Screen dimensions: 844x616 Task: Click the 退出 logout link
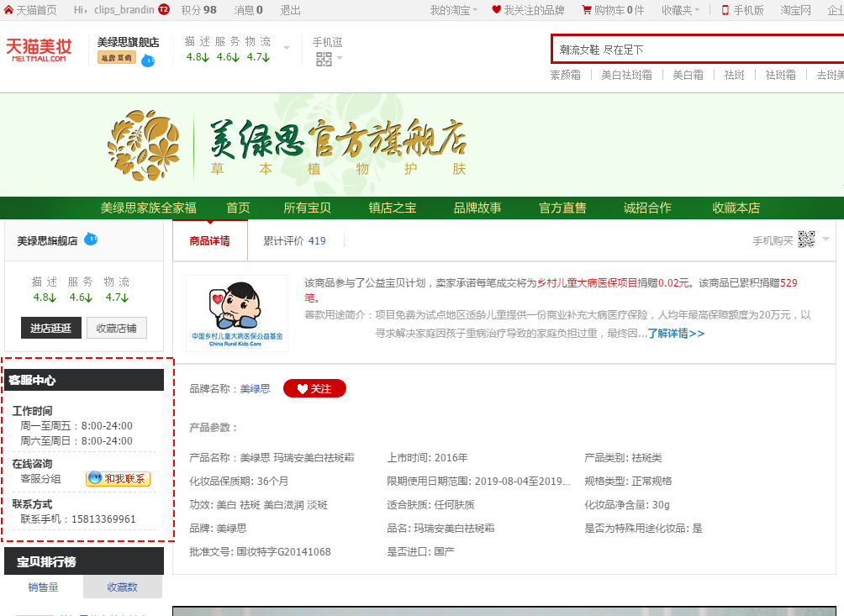291,10
